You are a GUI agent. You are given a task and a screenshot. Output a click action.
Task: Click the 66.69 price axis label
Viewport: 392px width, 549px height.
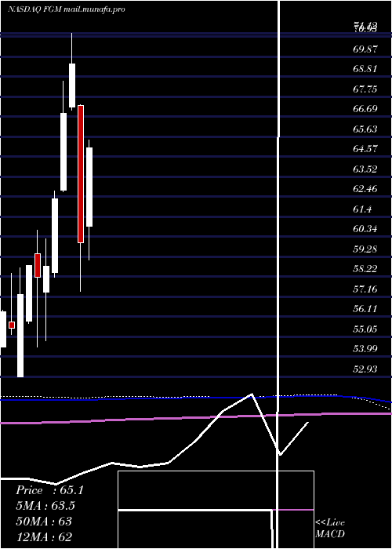point(365,109)
